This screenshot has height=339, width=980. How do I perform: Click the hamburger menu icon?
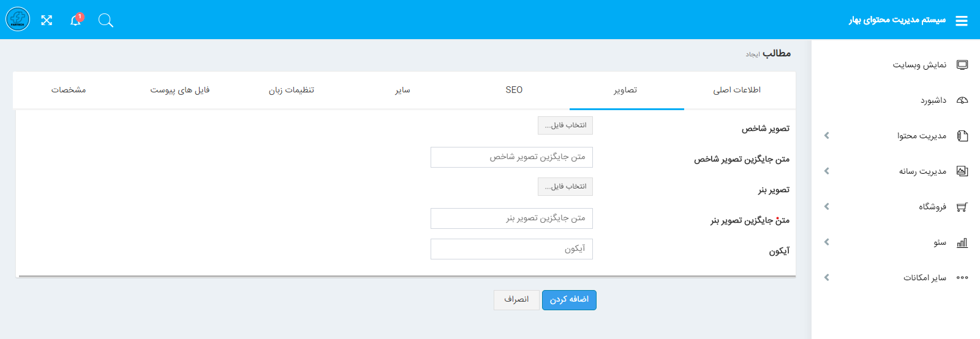pos(962,21)
